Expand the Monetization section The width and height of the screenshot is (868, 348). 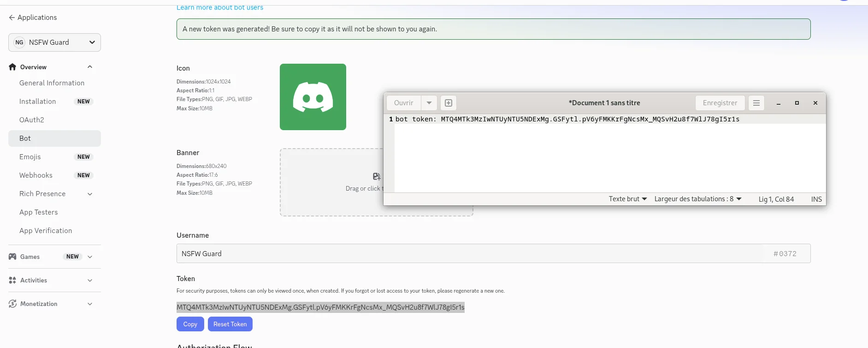[x=90, y=304]
